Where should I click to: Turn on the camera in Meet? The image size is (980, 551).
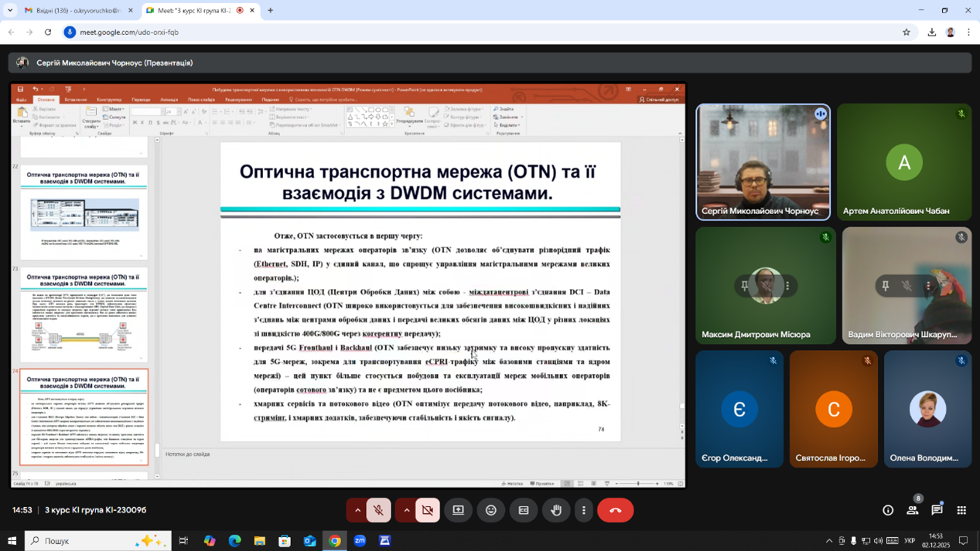pos(428,510)
